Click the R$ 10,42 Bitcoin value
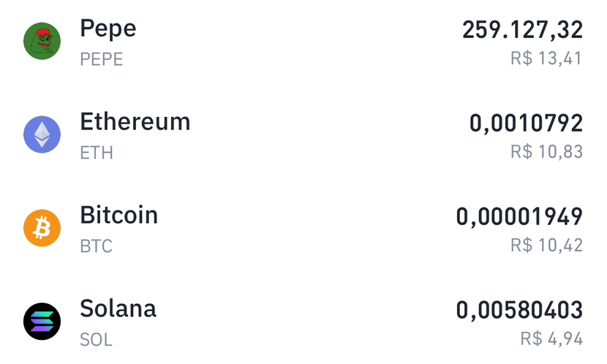This screenshot has height=364, width=607. click(546, 246)
